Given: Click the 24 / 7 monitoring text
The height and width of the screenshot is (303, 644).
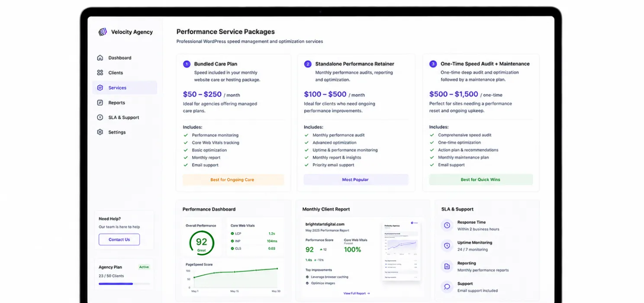Looking at the screenshot, I should point(473,250).
